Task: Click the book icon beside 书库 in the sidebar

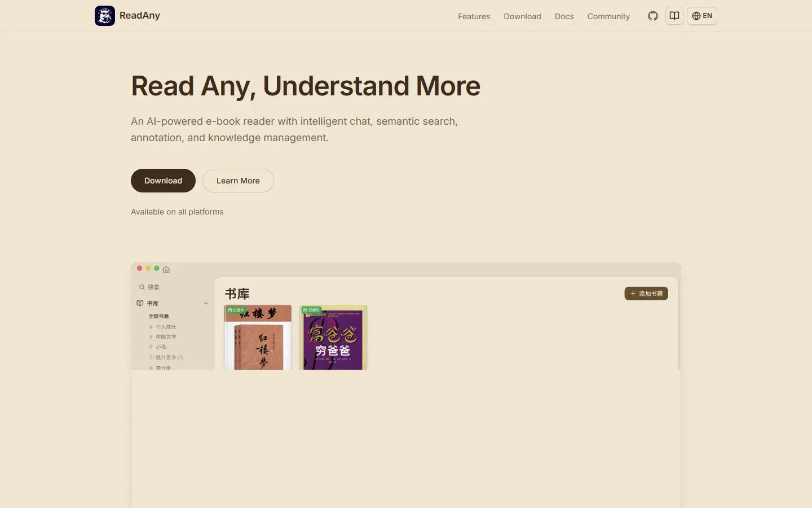Action: tap(140, 303)
